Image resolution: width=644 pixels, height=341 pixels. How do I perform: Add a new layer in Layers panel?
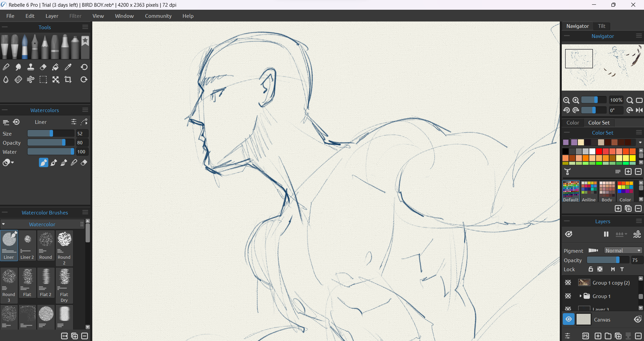[x=598, y=336]
